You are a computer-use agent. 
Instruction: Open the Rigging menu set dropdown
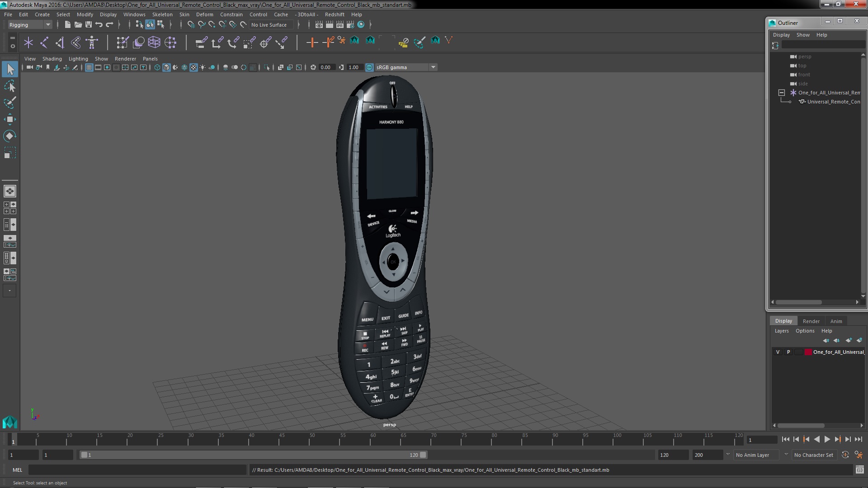(30, 25)
